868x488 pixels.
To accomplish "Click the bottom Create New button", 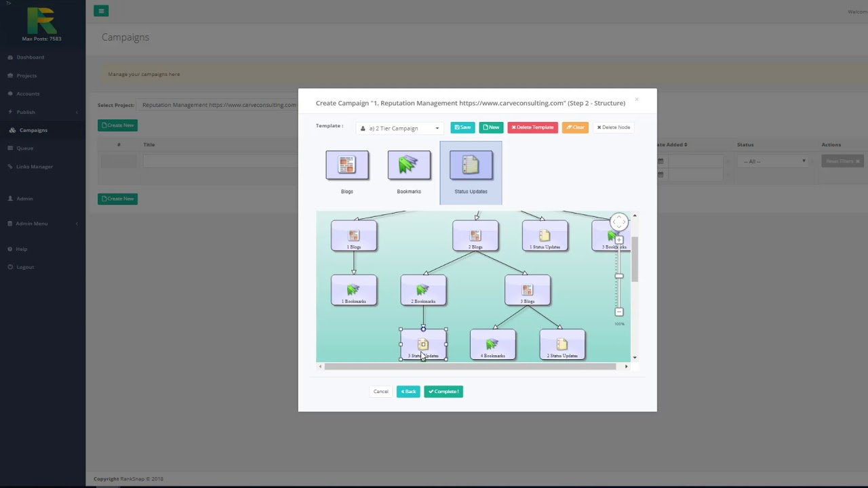I will click(117, 199).
